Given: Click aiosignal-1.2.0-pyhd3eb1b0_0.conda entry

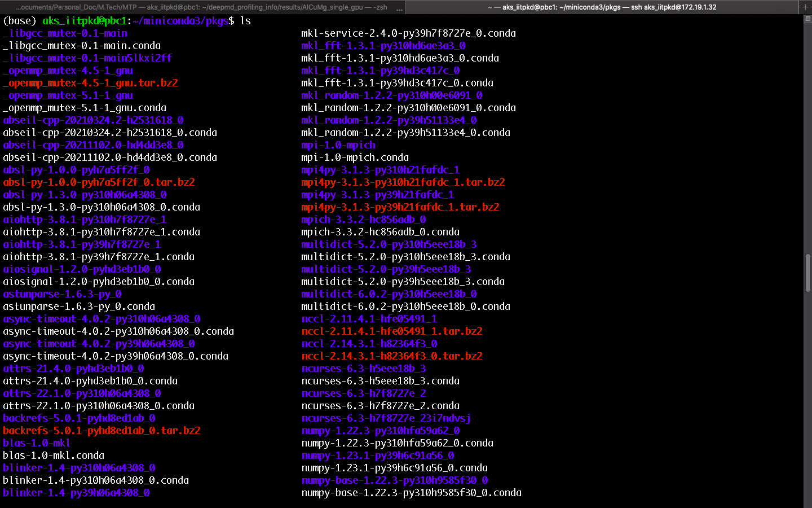Looking at the screenshot, I should [x=99, y=282].
